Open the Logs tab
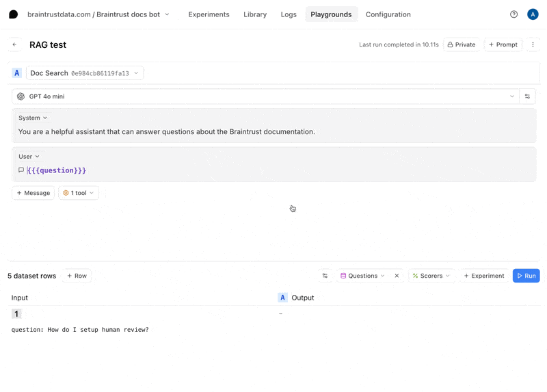This screenshot has width=547, height=392. 289,14
